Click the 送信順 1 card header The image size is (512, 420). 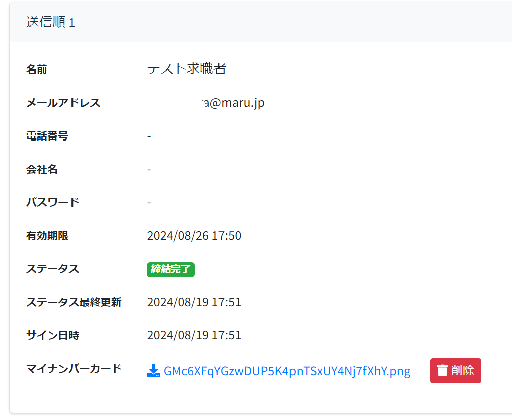coord(50,23)
